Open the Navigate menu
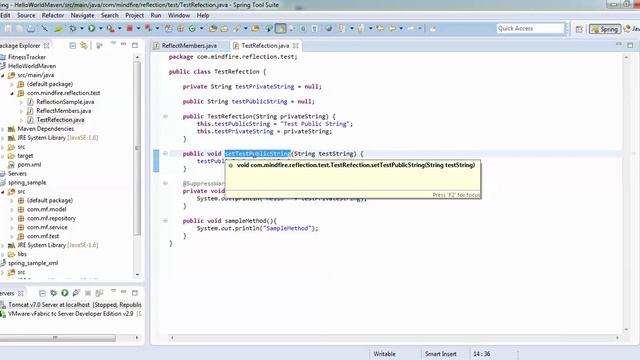Image resolution: width=640 pixels, height=360 pixels. click(x=82, y=15)
